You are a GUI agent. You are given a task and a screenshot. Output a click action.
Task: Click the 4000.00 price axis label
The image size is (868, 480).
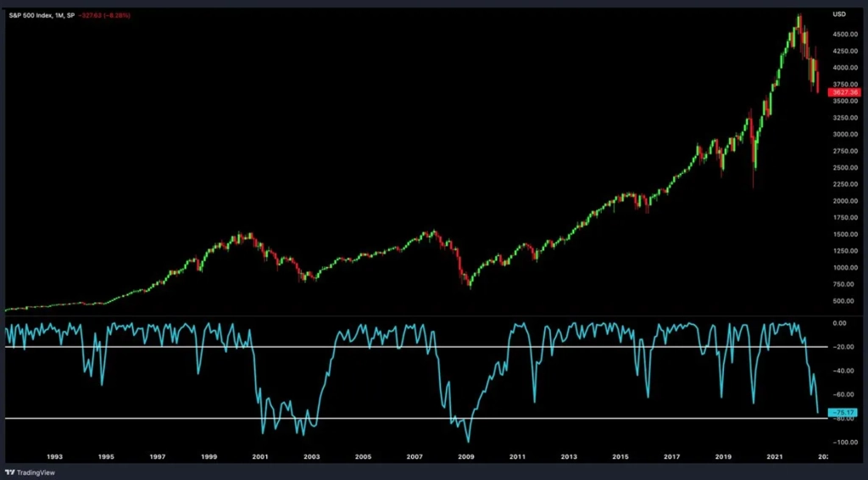click(845, 68)
